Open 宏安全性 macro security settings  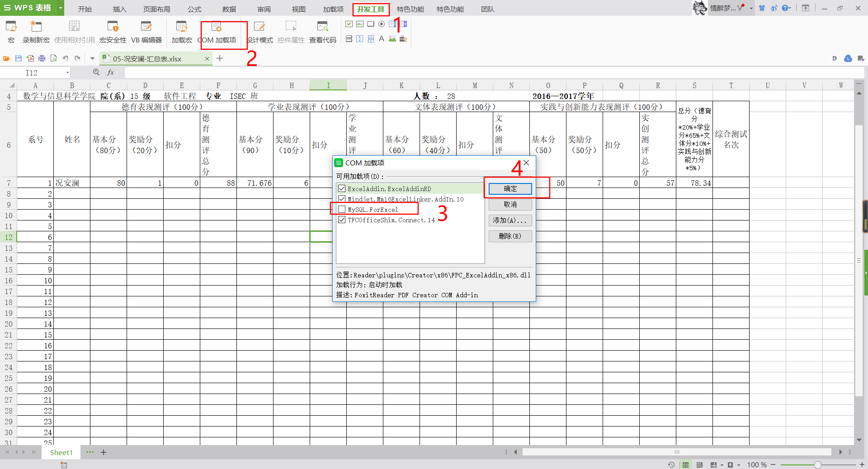click(113, 32)
